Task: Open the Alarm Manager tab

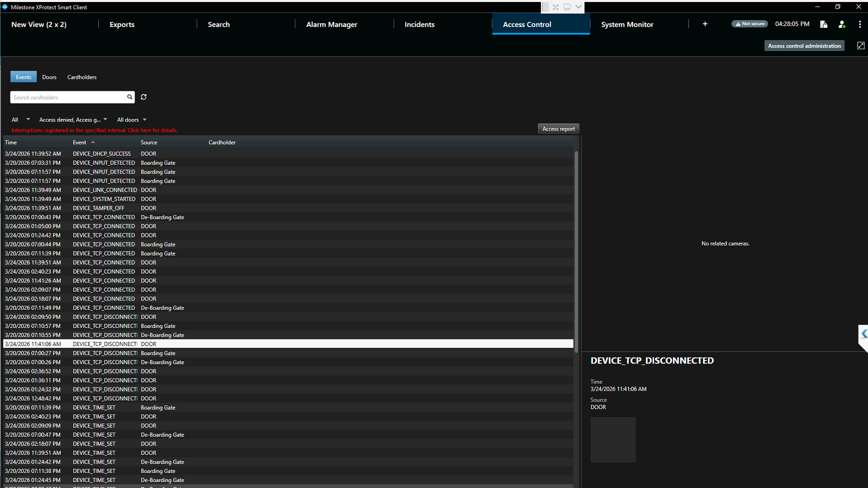Action: (332, 24)
